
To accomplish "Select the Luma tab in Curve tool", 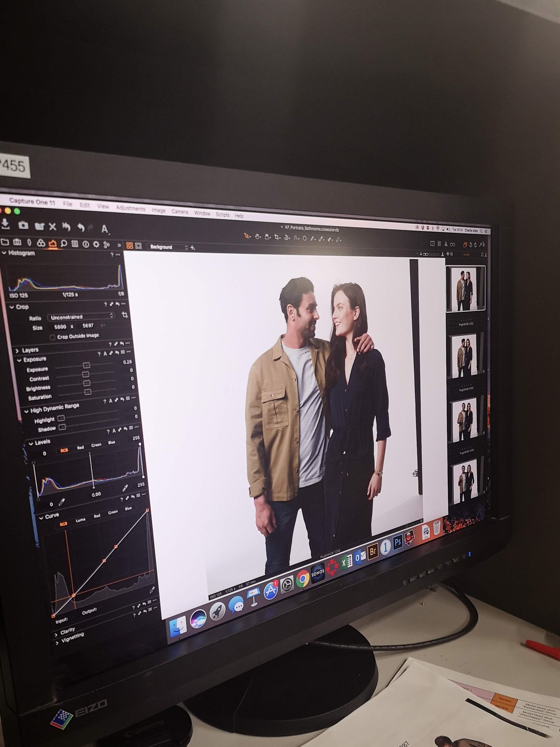I will [80, 520].
